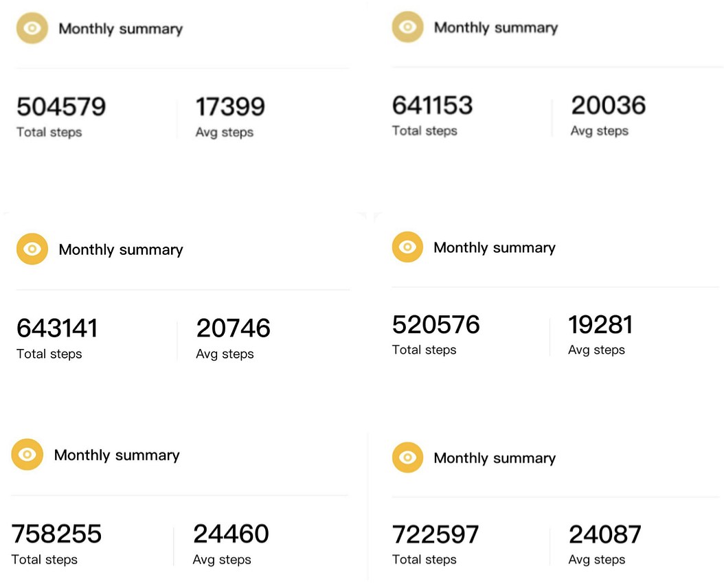This screenshot has height=588, width=724.
Task: Click the gold eye icon on bottom-left summary
Action: [x=27, y=454]
